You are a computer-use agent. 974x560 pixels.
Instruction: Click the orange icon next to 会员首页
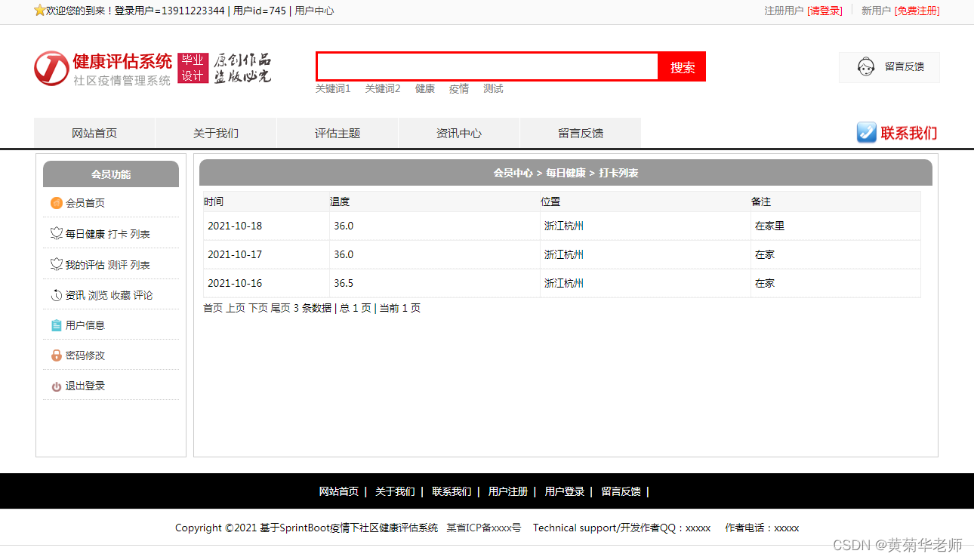[x=57, y=203]
